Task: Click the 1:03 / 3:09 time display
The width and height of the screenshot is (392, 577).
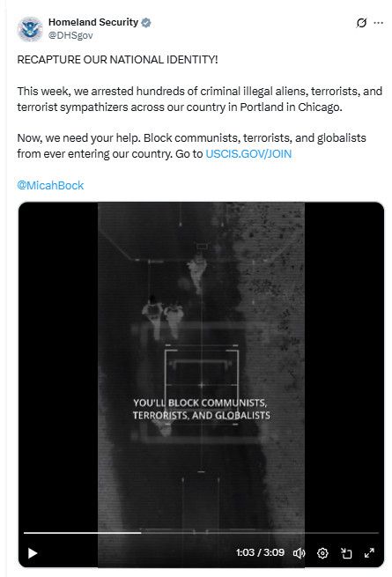Action: (x=260, y=552)
